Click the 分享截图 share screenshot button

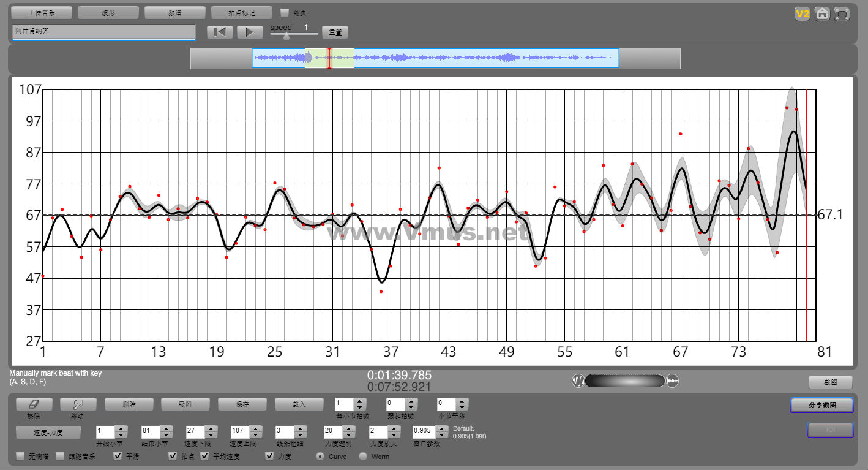click(x=821, y=405)
